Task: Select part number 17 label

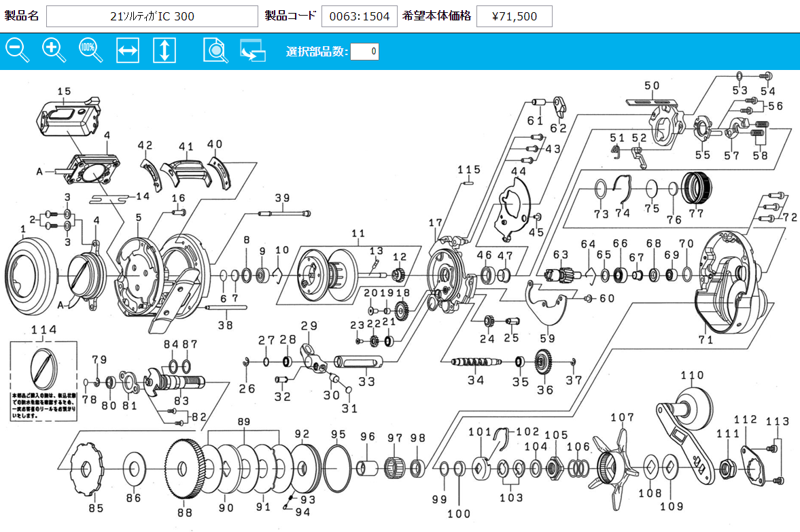Action: pyautogui.click(x=435, y=223)
